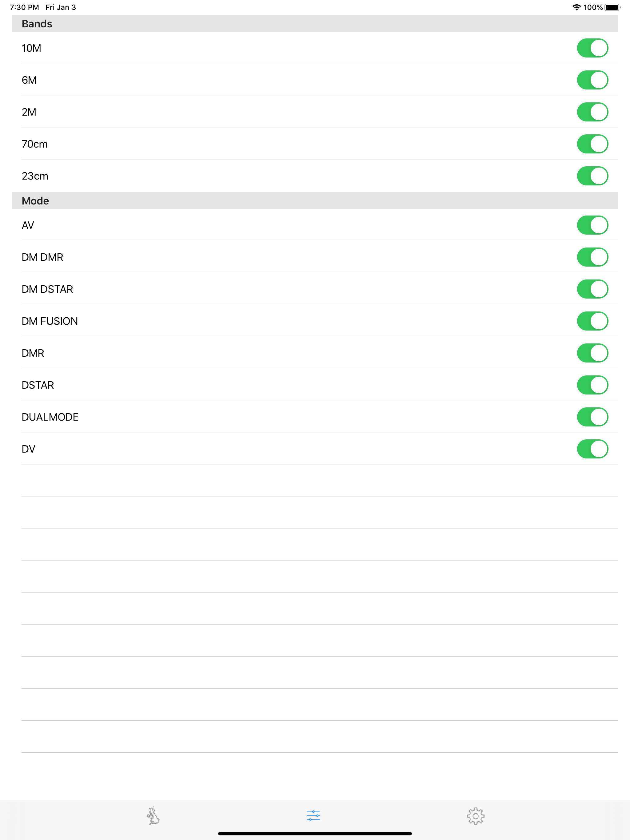Select the filters sliders tab icon
The width and height of the screenshot is (630, 840).
point(313,816)
